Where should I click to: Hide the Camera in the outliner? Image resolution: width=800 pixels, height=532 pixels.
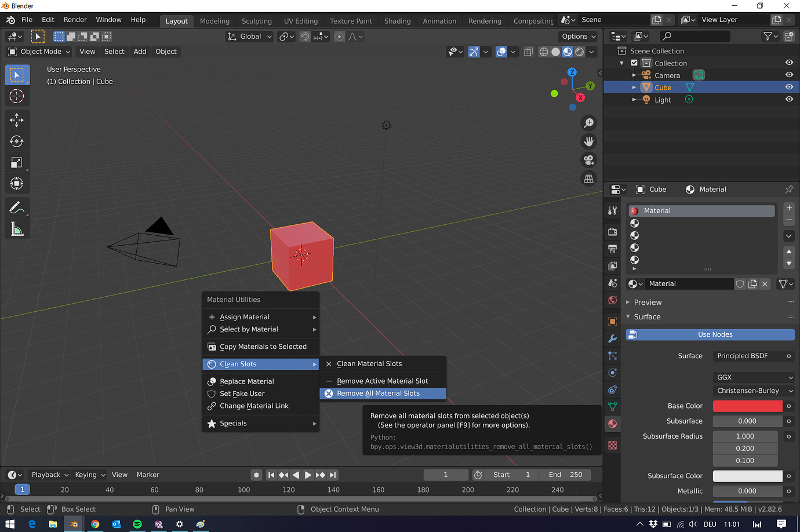point(789,75)
